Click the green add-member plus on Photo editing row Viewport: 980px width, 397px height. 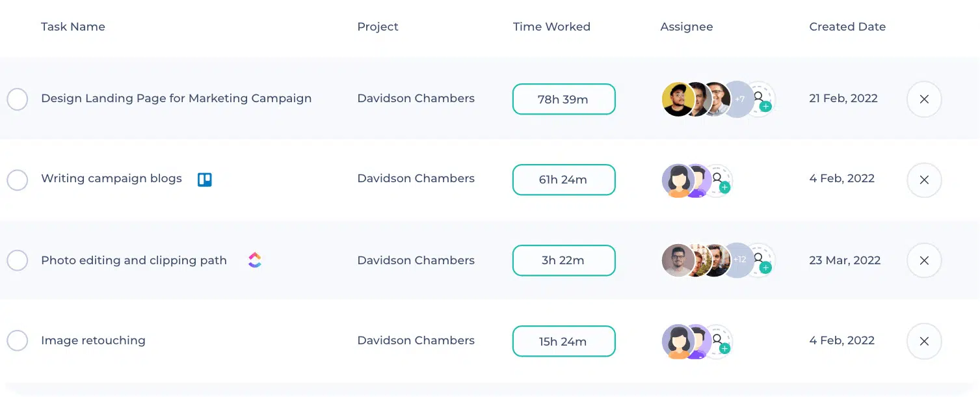[765, 269]
